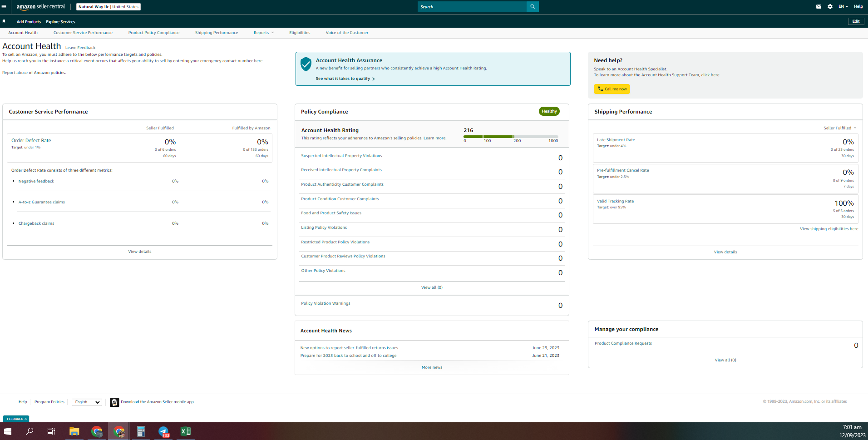This screenshot has height=440, width=868.
Task: Click the search magnifier button
Action: [x=533, y=7]
